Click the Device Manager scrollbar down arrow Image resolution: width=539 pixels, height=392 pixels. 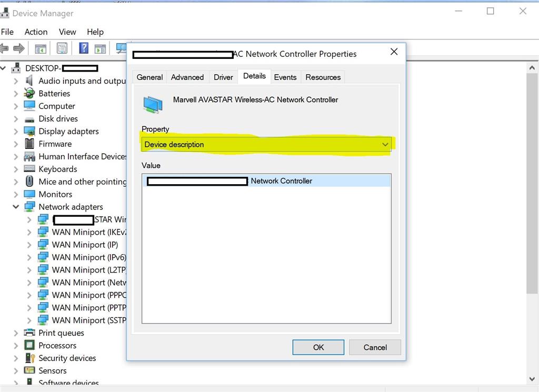(x=532, y=379)
